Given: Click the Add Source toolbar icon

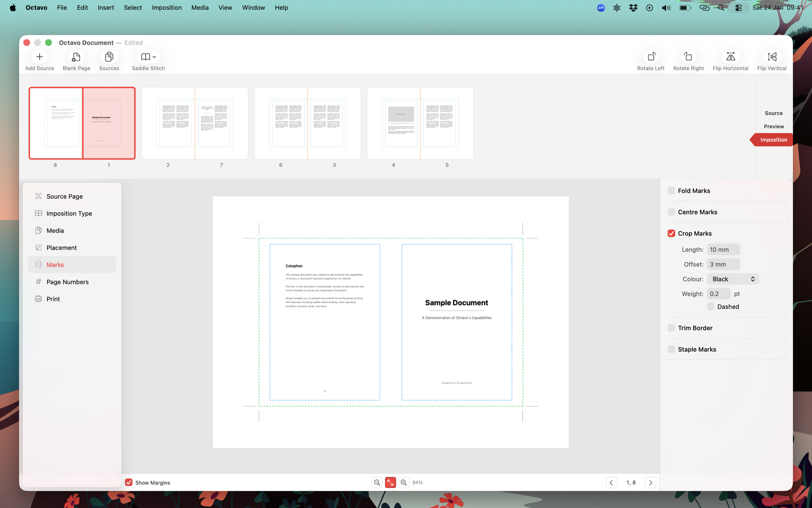Looking at the screenshot, I should pyautogui.click(x=39, y=57).
